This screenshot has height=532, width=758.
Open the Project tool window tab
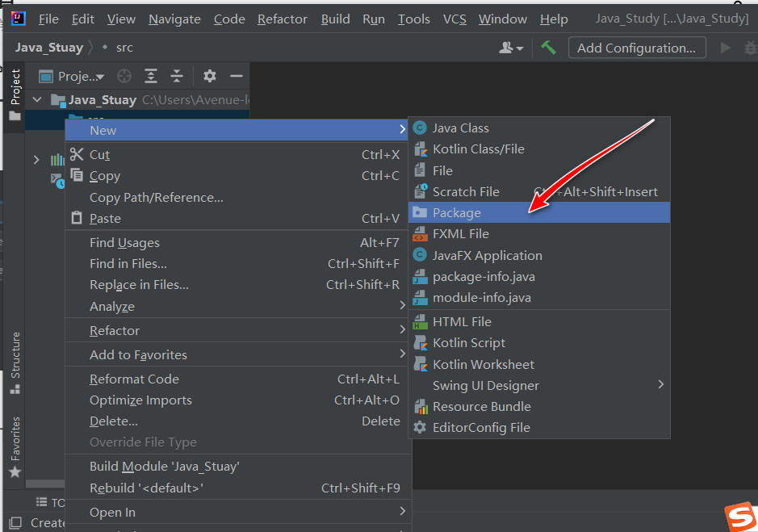15,94
